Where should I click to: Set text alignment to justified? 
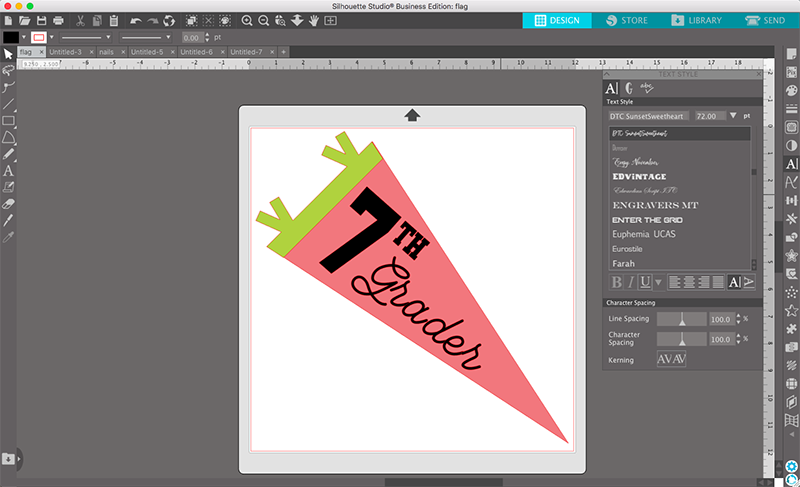point(718,282)
